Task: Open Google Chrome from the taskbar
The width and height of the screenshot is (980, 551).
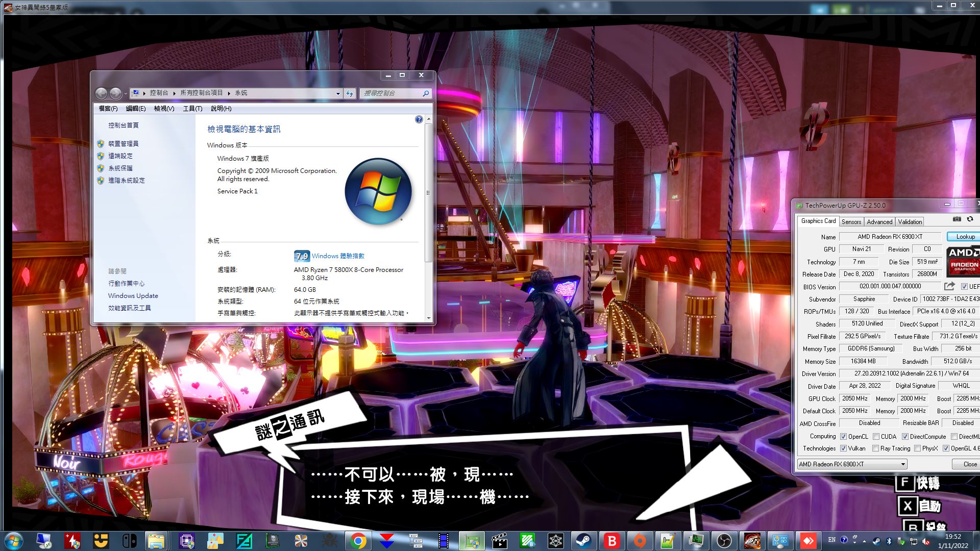Action: click(358, 541)
